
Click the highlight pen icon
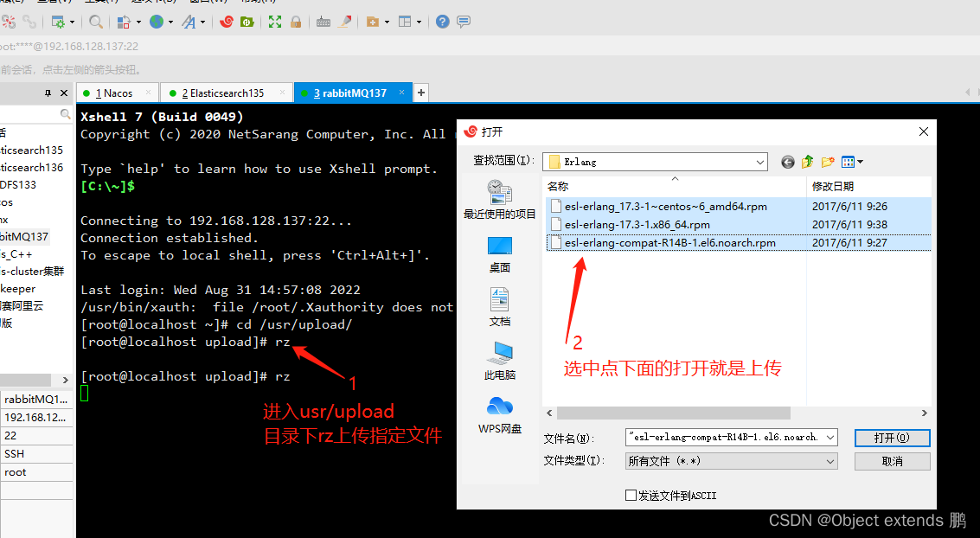[x=344, y=22]
